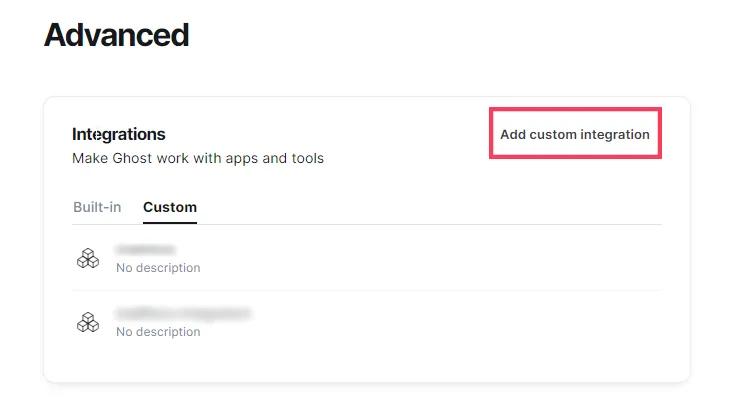Image resolution: width=735 pixels, height=409 pixels.
Task: Open the second custom integration's blurred name
Action: pos(183,313)
